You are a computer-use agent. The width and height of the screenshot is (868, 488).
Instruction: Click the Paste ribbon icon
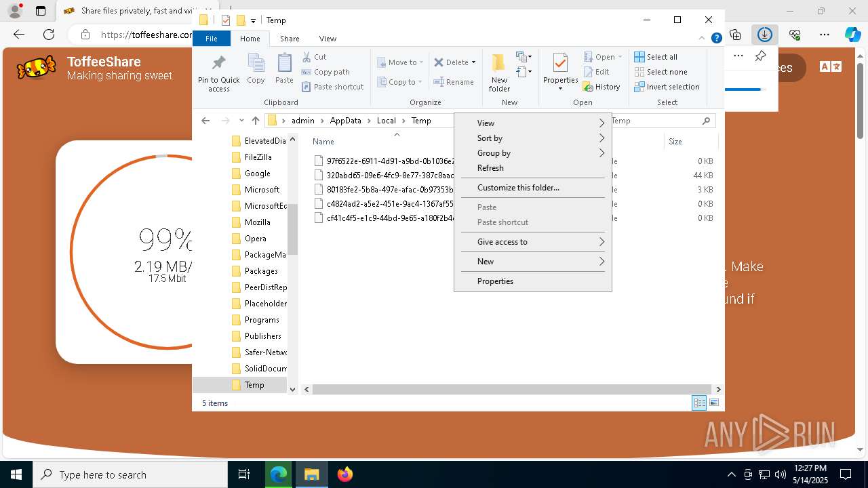click(284, 63)
